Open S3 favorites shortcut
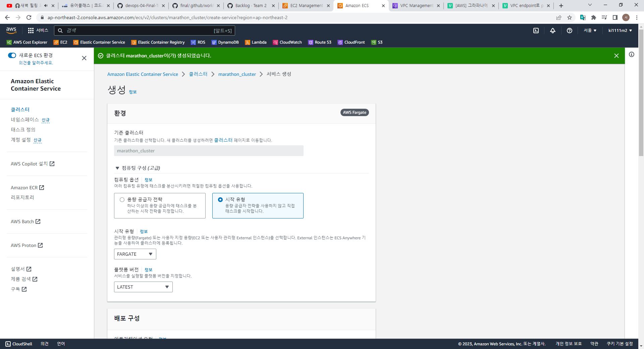Screen dimensions: 644x349 (x=377, y=42)
